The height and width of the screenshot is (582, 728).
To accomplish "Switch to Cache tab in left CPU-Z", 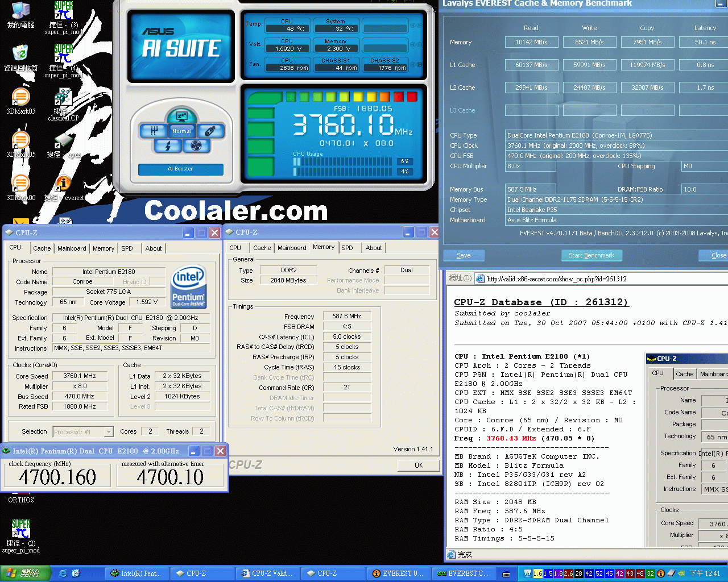I will click(42, 248).
